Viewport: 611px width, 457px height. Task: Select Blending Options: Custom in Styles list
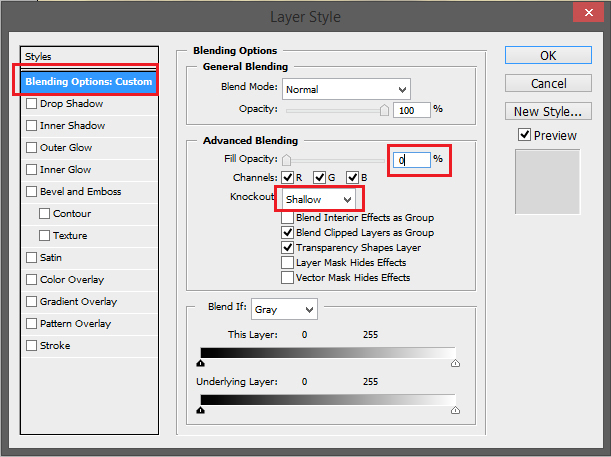pyautogui.click(x=89, y=81)
